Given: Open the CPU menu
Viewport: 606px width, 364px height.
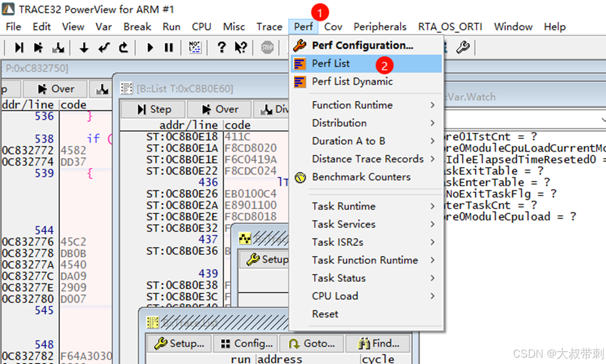Looking at the screenshot, I should 201,27.
